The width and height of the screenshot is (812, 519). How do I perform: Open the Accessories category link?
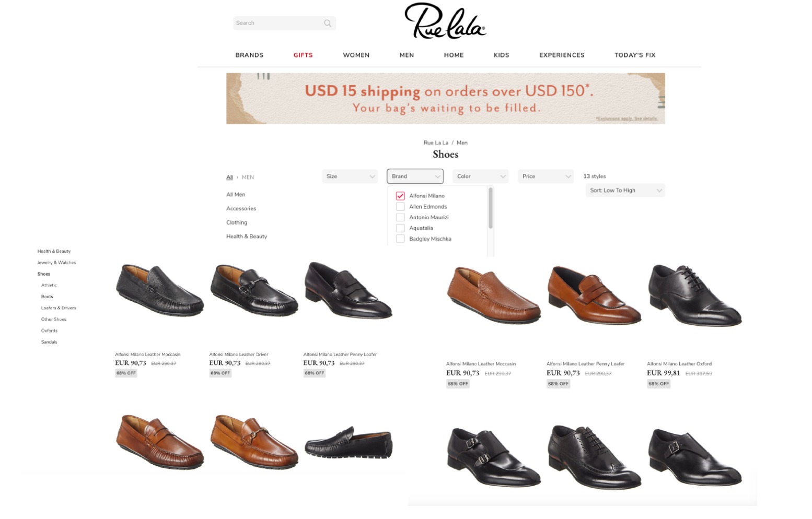click(x=241, y=208)
